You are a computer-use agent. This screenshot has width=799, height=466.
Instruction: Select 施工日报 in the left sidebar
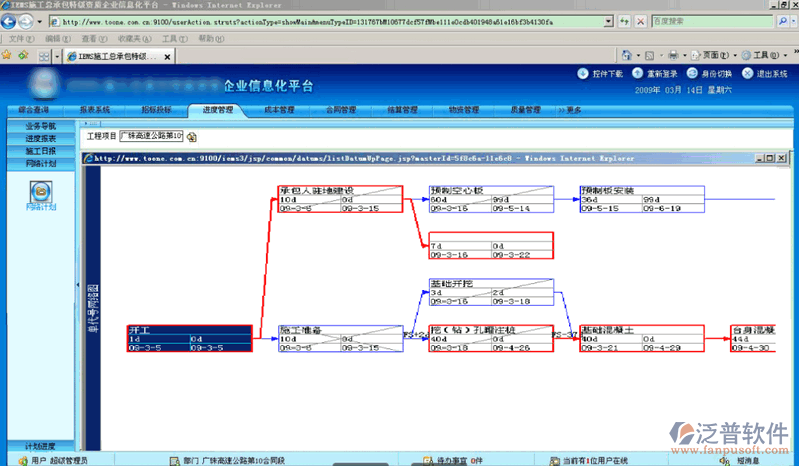coord(41,150)
